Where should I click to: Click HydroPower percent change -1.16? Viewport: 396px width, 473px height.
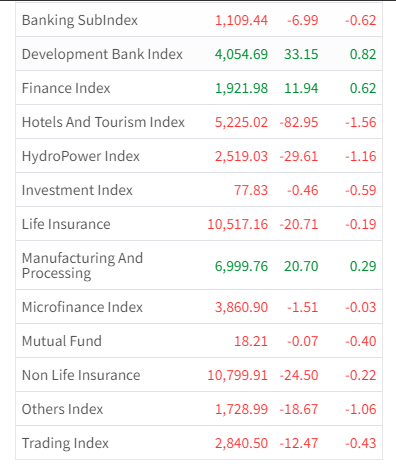[361, 156]
